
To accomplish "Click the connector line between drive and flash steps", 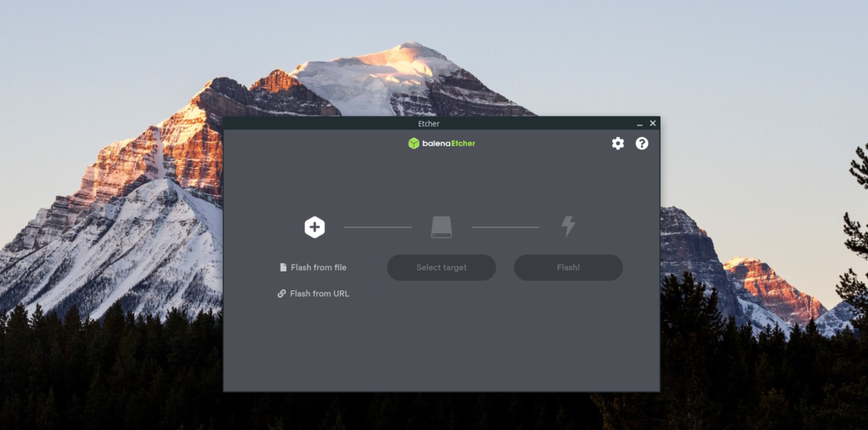I will [x=505, y=227].
